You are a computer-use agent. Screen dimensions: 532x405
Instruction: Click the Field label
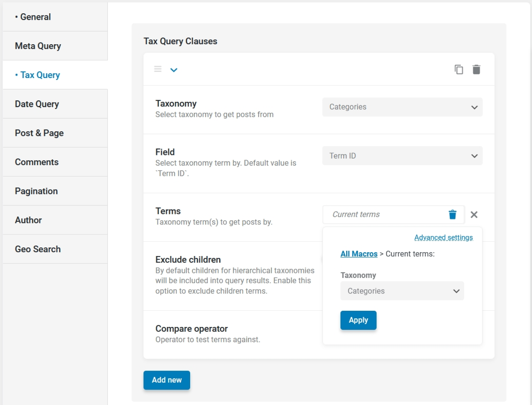tap(165, 152)
